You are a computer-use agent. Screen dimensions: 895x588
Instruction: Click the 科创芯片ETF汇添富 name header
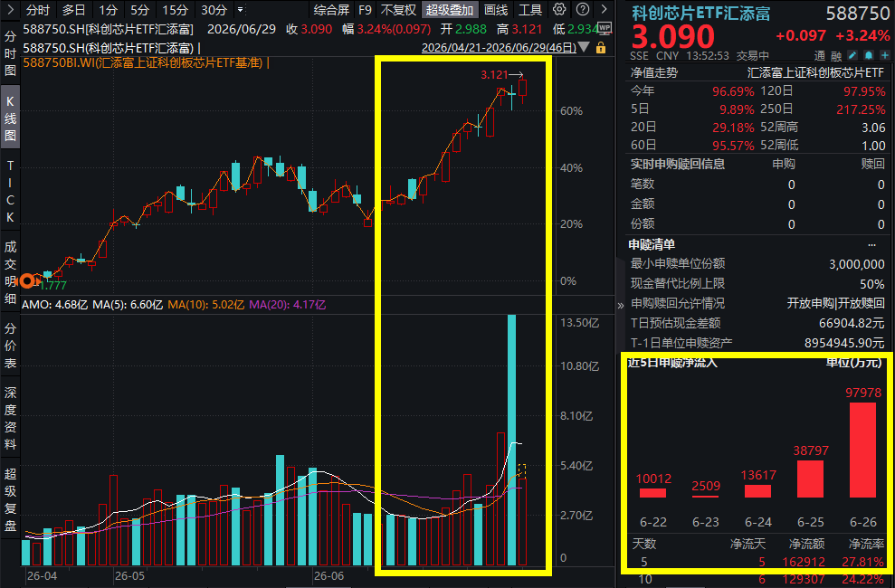pyautogui.click(x=701, y=14)
